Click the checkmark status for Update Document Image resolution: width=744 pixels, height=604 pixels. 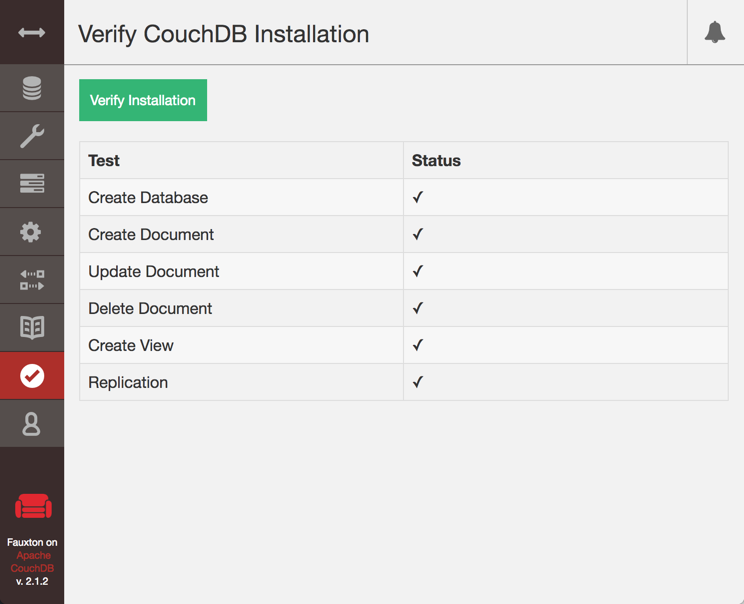(418, 271)
